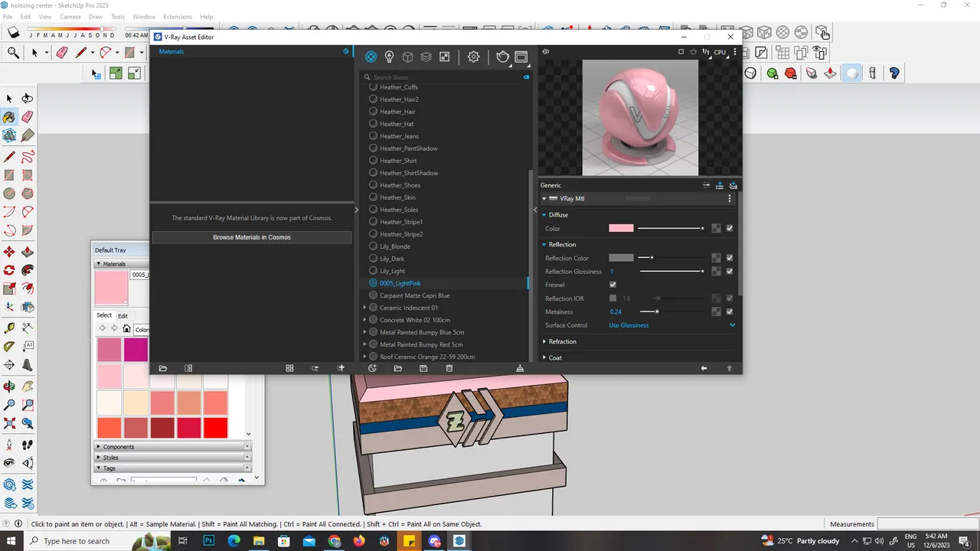Start render with the teapot icon
The height and width of the screenshot is (551, 980).
click(x=502, y=57)
